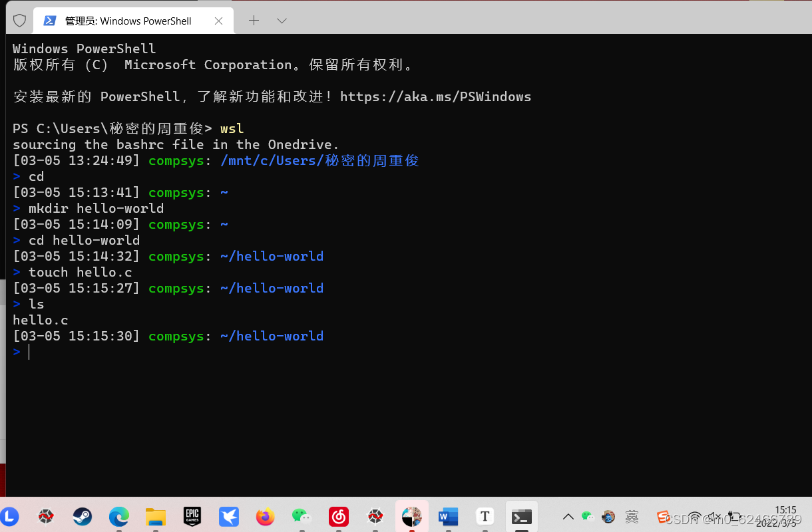Viewport: 812px width, 532px height.
Task: Launch Firefox from the taskbar
Action: 265,516
